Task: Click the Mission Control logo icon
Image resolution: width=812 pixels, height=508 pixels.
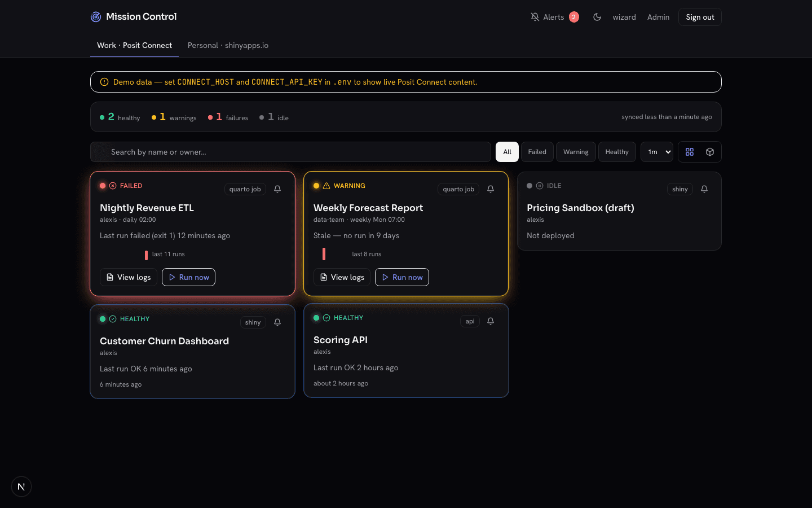Action: [96, 17]
